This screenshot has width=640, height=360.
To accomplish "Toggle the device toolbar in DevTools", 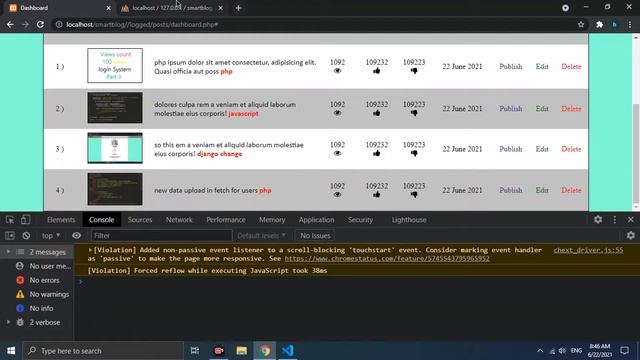I will [x=25, y=220].
